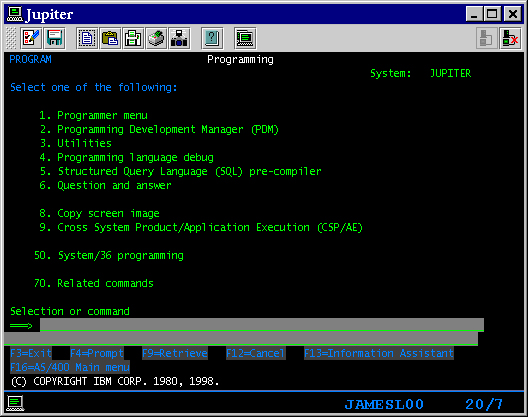
Task: Select Programming language debug option
Action: pyautogui.click(x=126, y=158)
